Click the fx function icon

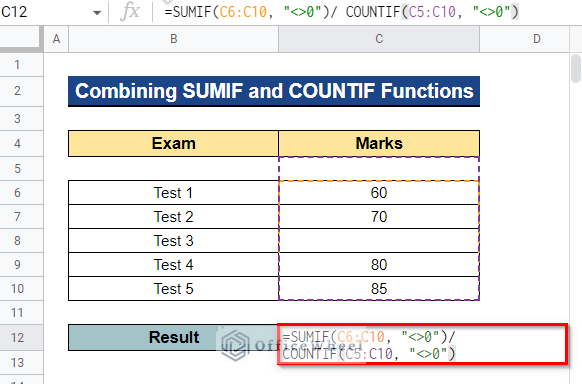click(130, 12)
